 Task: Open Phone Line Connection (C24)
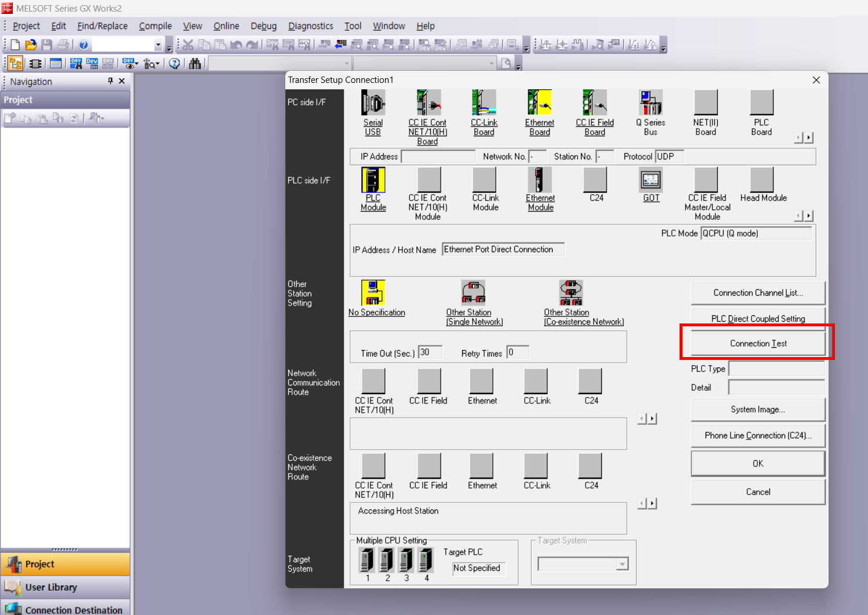click(x=758, y=435)
